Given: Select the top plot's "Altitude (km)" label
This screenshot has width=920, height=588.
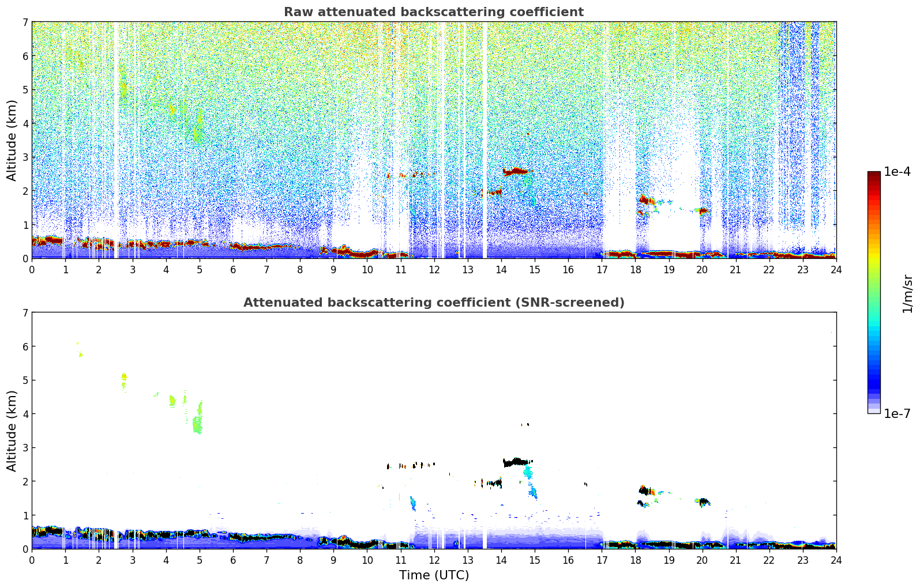Looking at the screenshot, I should point(12,140).
